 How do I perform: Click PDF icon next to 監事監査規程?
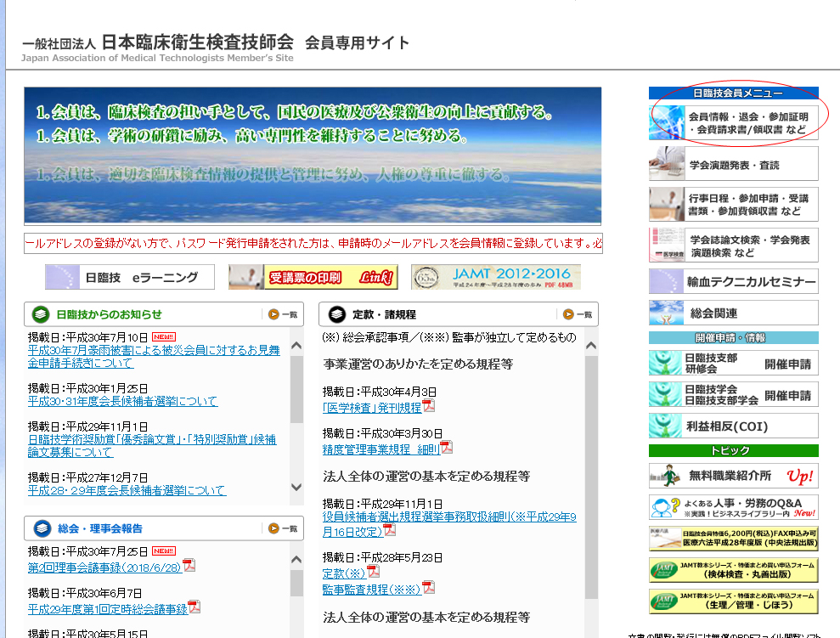429,587
